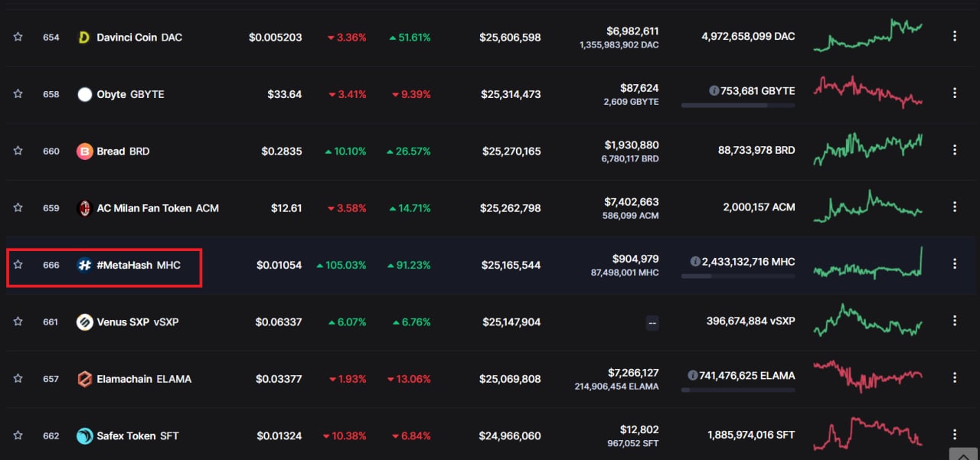Select the #MetaHash price $0.01054

coord(279,266)
